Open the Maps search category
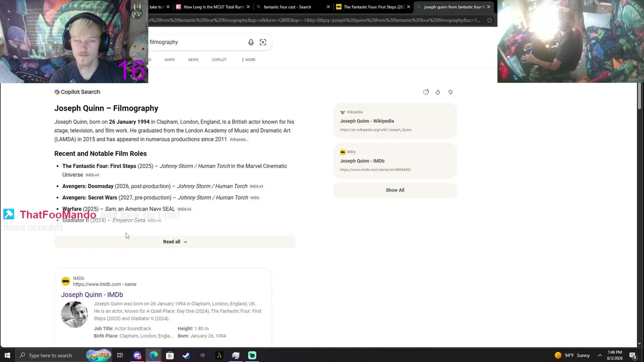Screen dimensions: 644x362 (x=170, y=60)
